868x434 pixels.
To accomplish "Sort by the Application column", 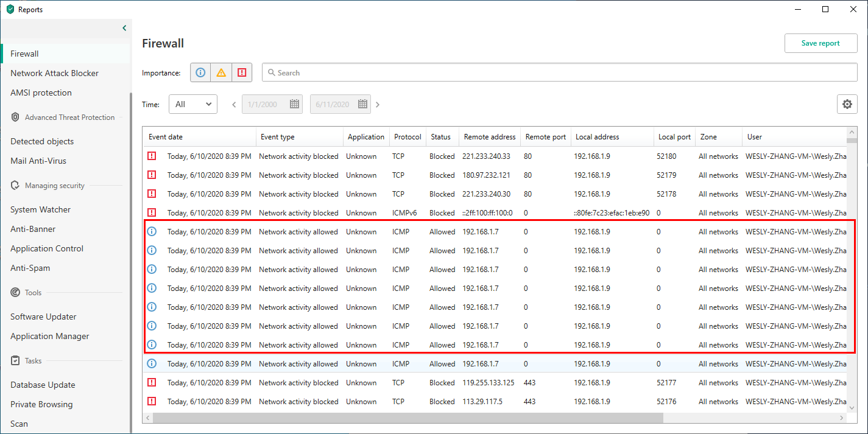I will (x=366, y=137).
